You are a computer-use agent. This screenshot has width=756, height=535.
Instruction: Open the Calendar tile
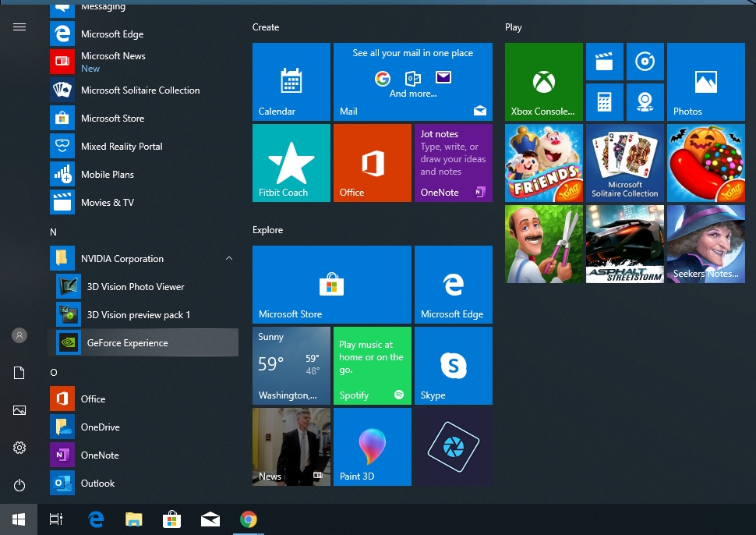pyautogui.click(x=291, y=82)
